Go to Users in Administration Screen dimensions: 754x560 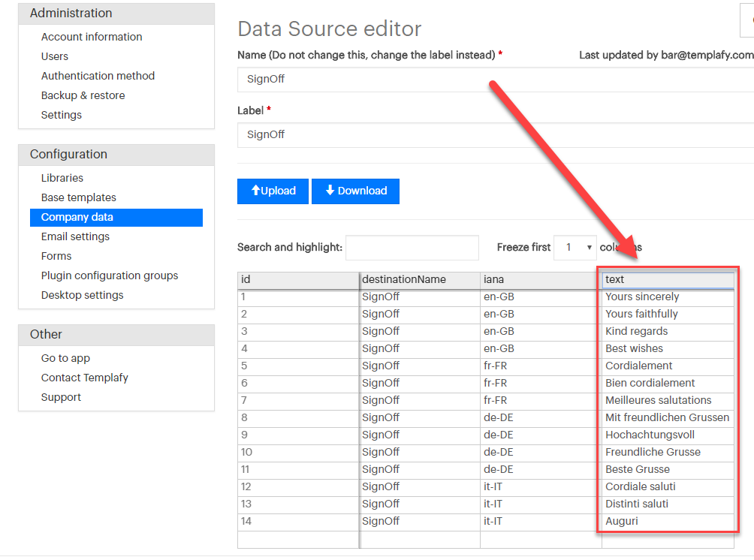55,57
